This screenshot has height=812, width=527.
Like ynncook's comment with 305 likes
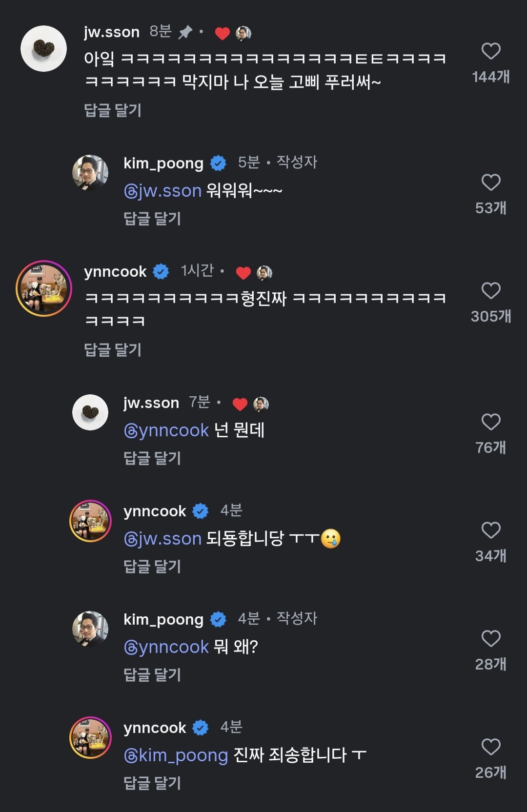pos(491,291)
